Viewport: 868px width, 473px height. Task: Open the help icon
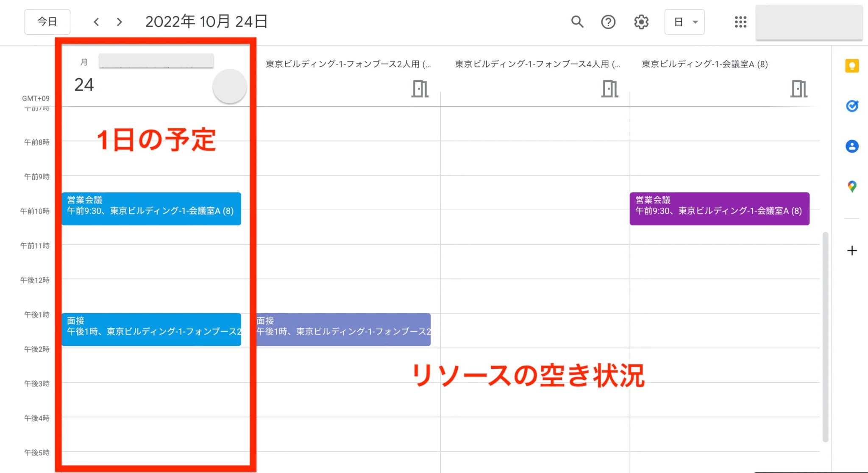609,22
